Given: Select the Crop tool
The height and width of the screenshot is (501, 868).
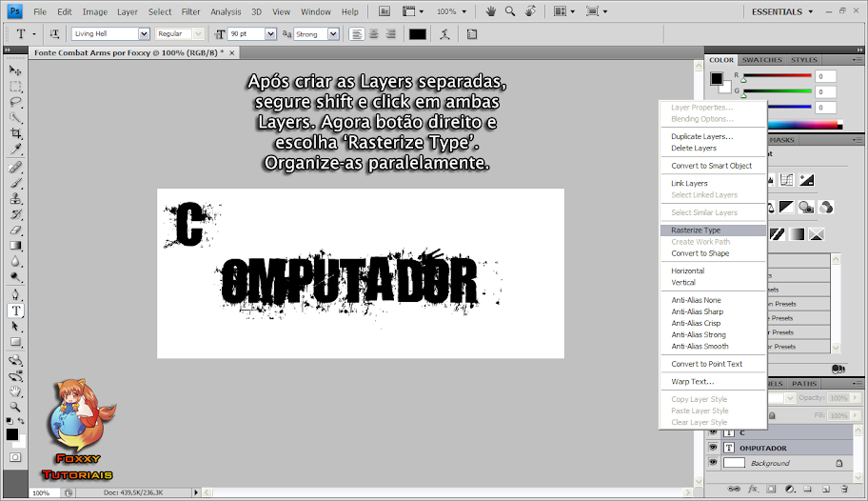Looking at the screenshot, I should [15, 133].
